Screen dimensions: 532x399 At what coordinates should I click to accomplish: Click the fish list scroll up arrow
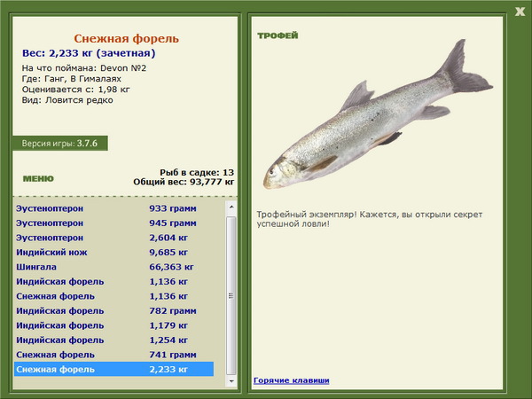231,207
